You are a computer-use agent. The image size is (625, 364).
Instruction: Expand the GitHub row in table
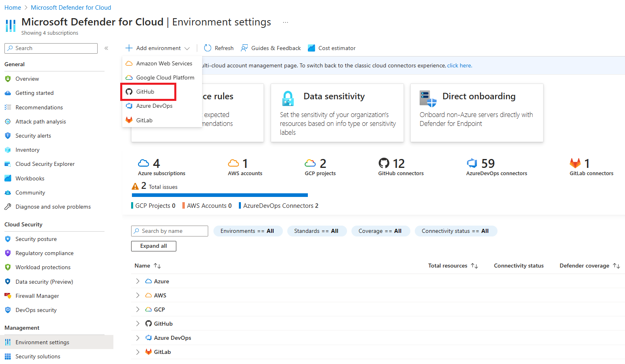(x=138, y=324)
